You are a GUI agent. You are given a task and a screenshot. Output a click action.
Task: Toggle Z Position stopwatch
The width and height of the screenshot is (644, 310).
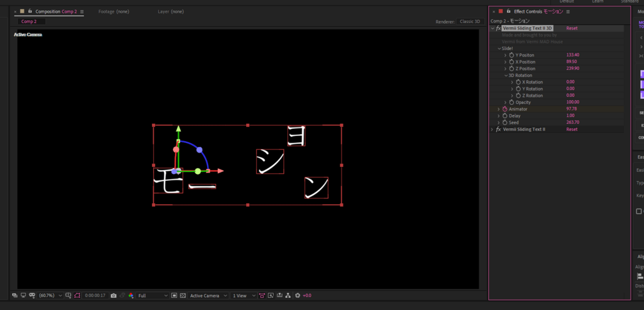[x=511, y=69]
